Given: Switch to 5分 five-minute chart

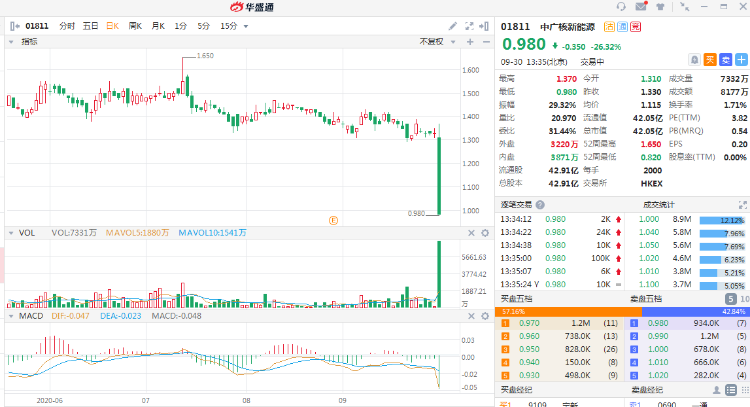Looking at the screenshot, I should [203, 26].
